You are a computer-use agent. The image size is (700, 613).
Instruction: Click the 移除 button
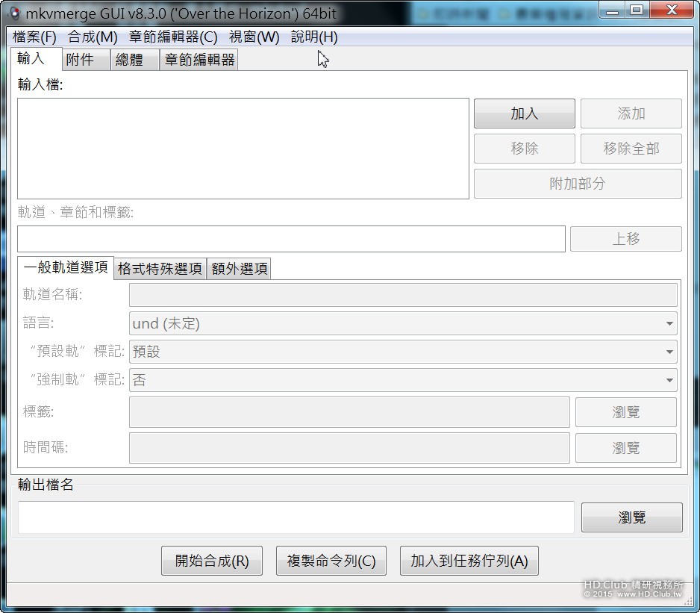point(524,149)
